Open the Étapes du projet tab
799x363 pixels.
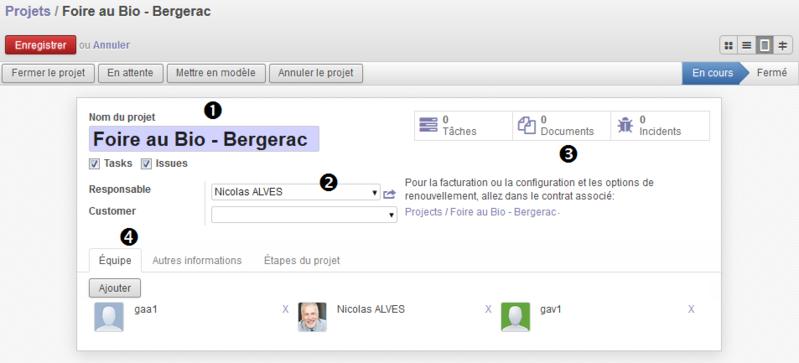pos(302,261)
